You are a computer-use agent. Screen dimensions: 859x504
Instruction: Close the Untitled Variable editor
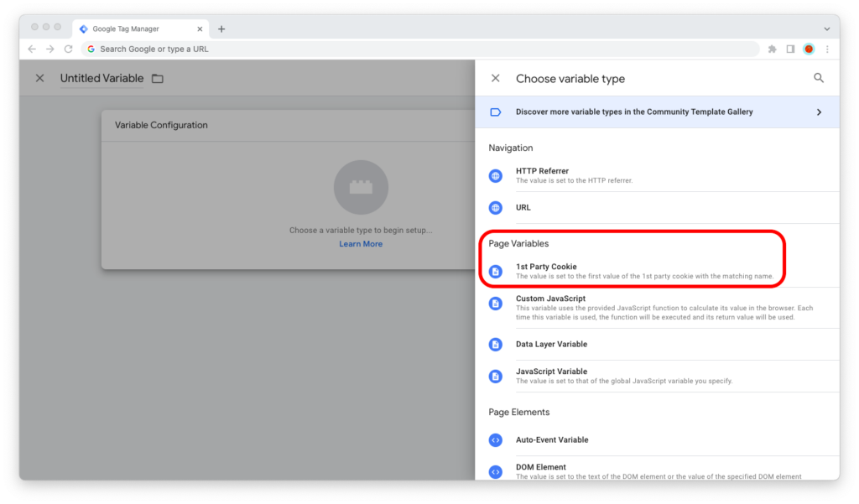pyautogui.click(x=39, y=78)
